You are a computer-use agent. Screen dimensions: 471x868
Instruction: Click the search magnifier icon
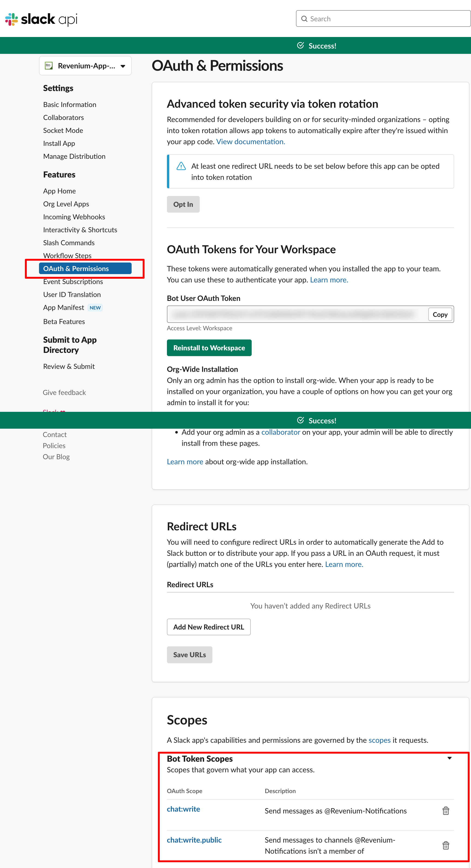click(x=304, y=19)
